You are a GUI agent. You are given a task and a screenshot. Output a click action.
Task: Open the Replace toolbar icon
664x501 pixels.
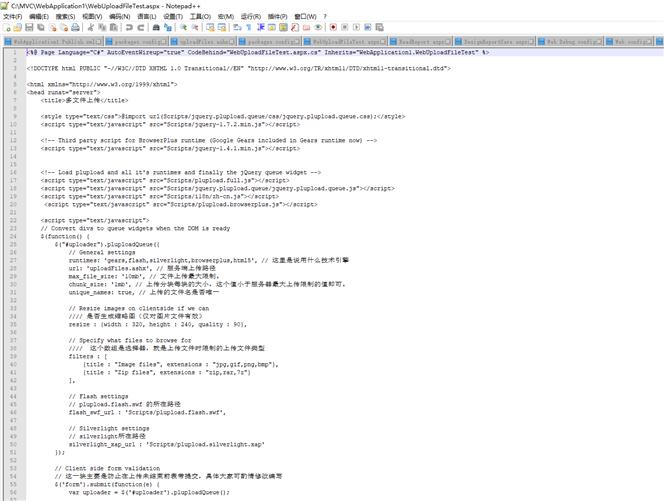click(x=168, y=28)
